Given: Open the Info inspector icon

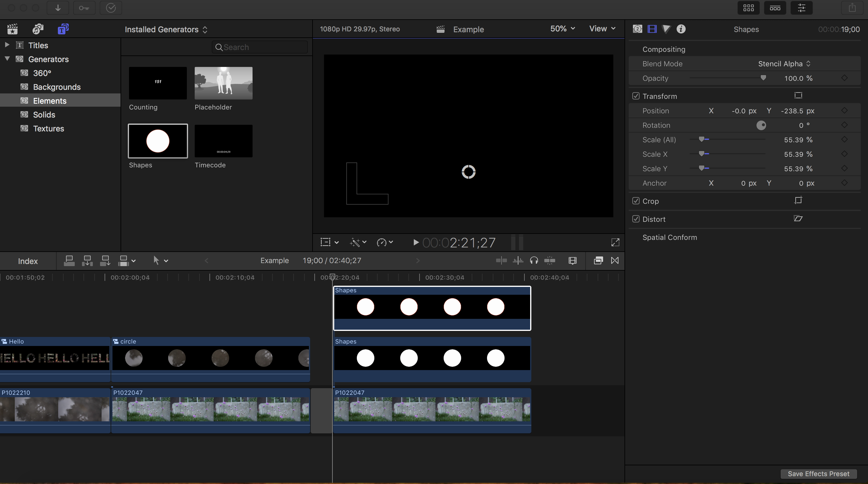Looking at the screenshot, I should point(681,29).
